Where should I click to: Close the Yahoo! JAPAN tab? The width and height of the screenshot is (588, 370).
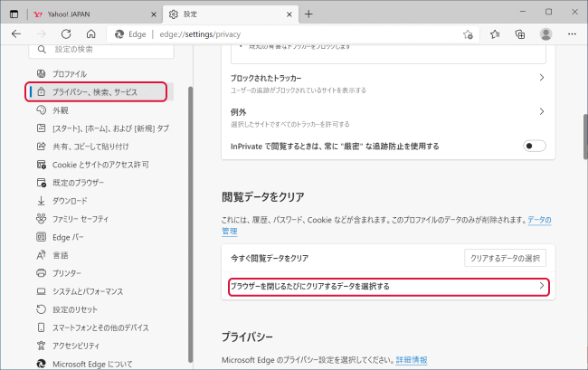pos(154,14)
